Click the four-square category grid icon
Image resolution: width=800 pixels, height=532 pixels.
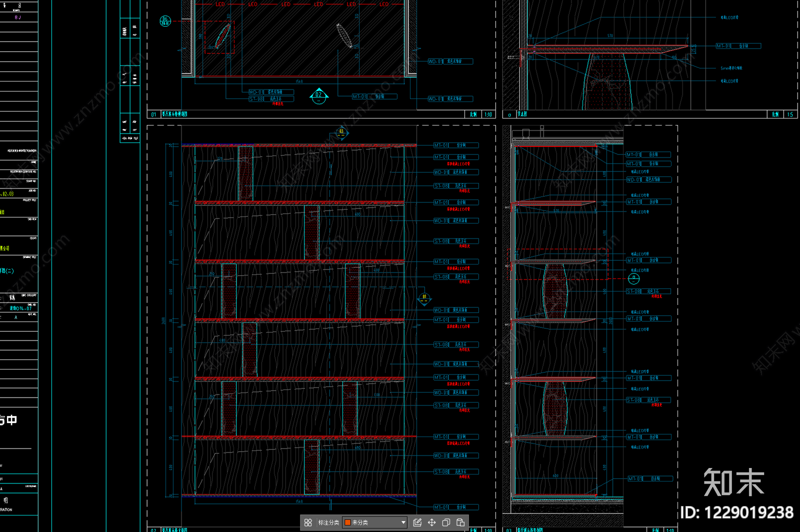coord(308,522)
